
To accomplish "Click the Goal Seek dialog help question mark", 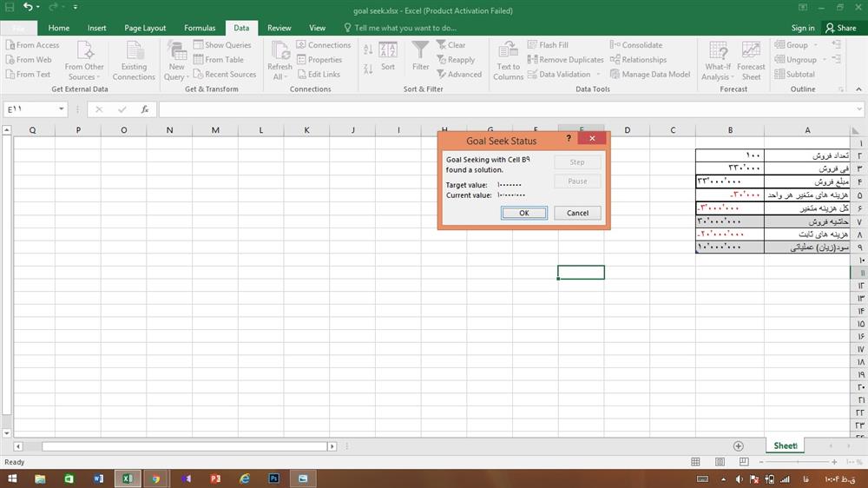I will pyautogui.click(x=569, y=139).
